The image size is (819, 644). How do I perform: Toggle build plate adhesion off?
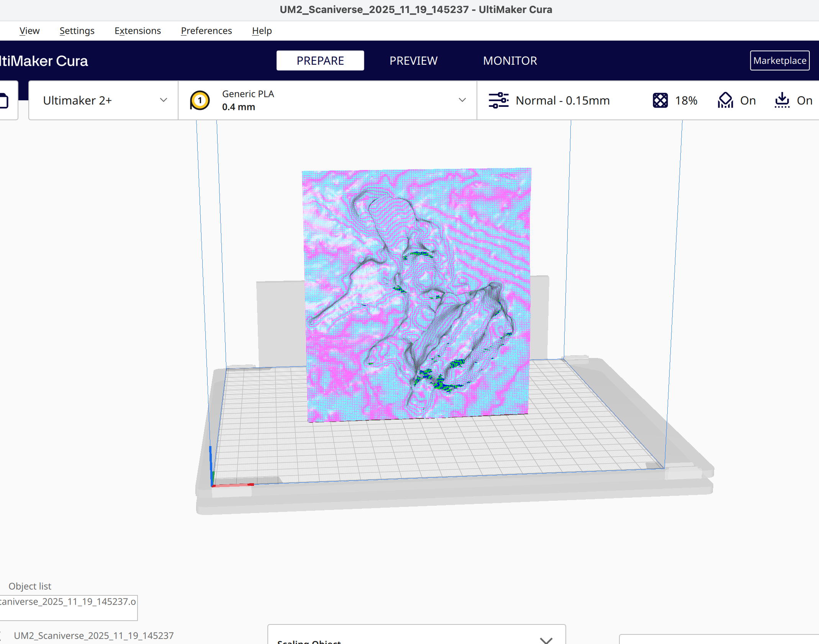[x=804, y=100]
